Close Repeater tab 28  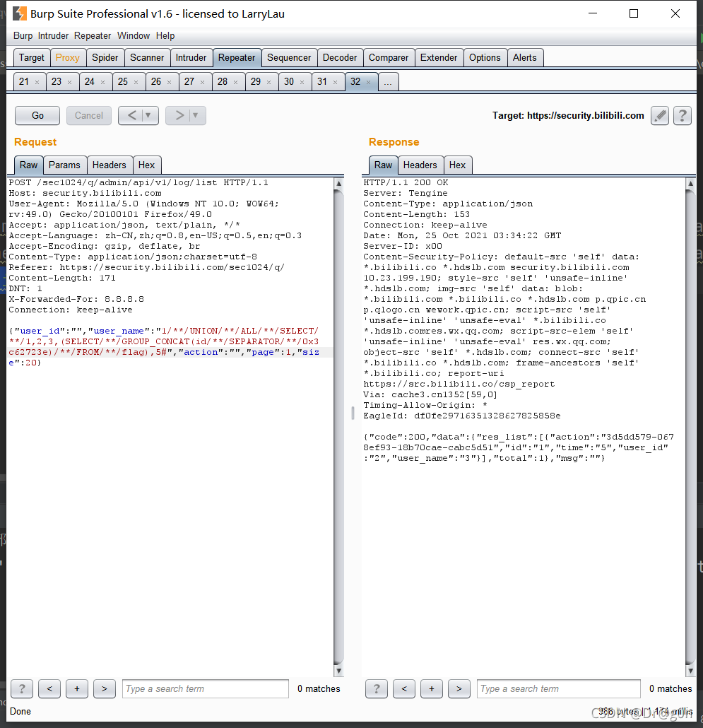[236, 82]
